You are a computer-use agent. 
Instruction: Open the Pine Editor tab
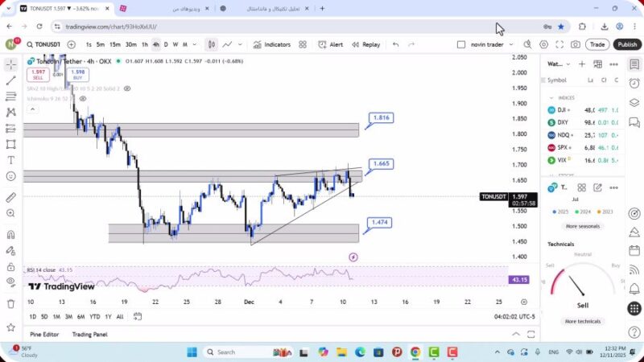tap(44, 334)
